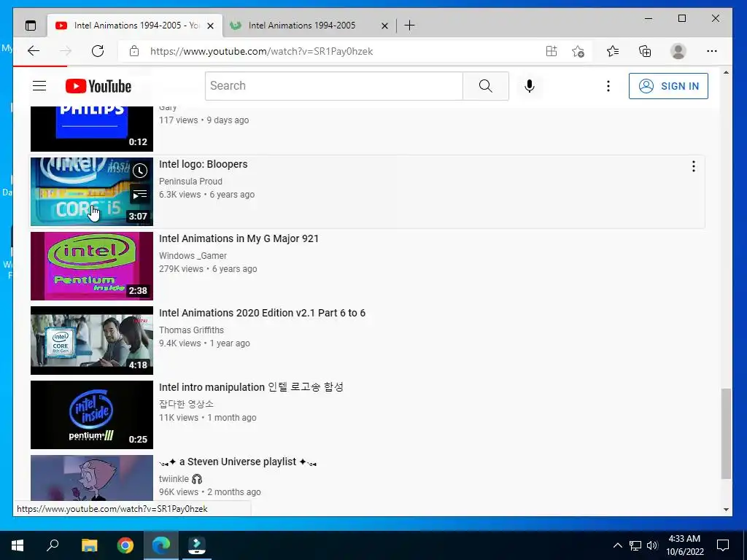The height and width of the screenshot is (560, 747).
Task: Open the Favorites list
Action: (613, 51)
